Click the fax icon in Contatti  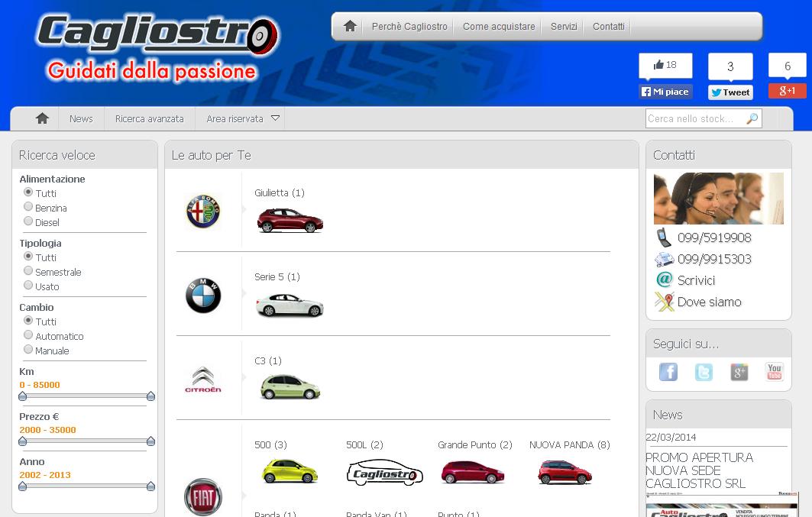(664, 259)
